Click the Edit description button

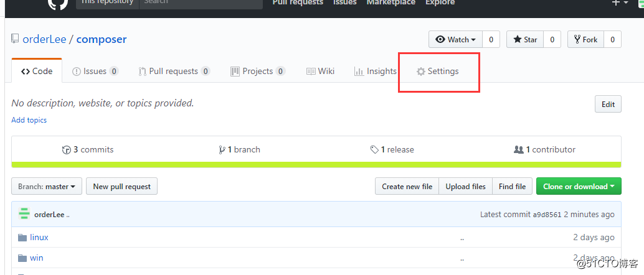pos(608,105)
